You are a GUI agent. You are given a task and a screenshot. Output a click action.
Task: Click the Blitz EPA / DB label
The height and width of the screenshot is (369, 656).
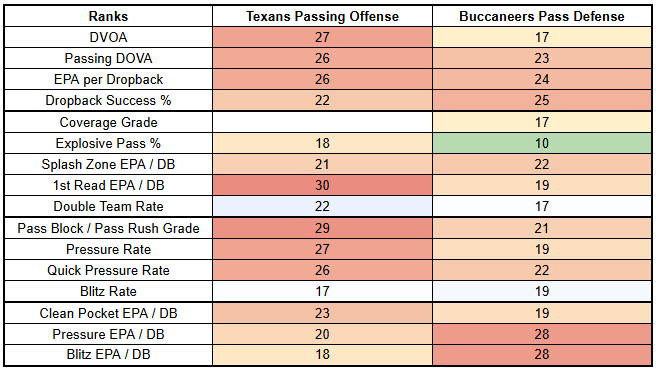(x=108, y=354)
